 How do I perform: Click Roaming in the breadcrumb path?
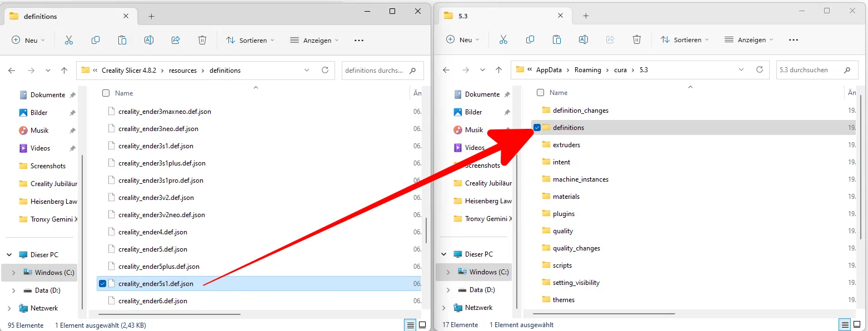(x=588, y=70)
